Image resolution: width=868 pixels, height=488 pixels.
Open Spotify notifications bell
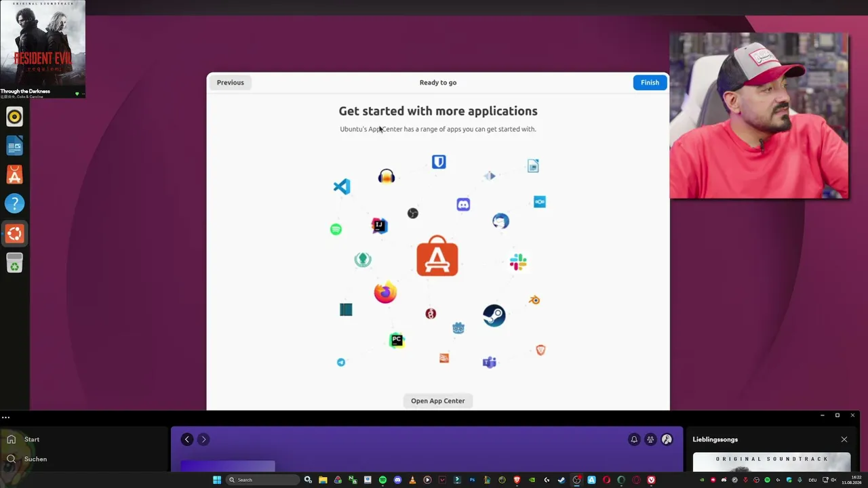(x=634, y=439)
